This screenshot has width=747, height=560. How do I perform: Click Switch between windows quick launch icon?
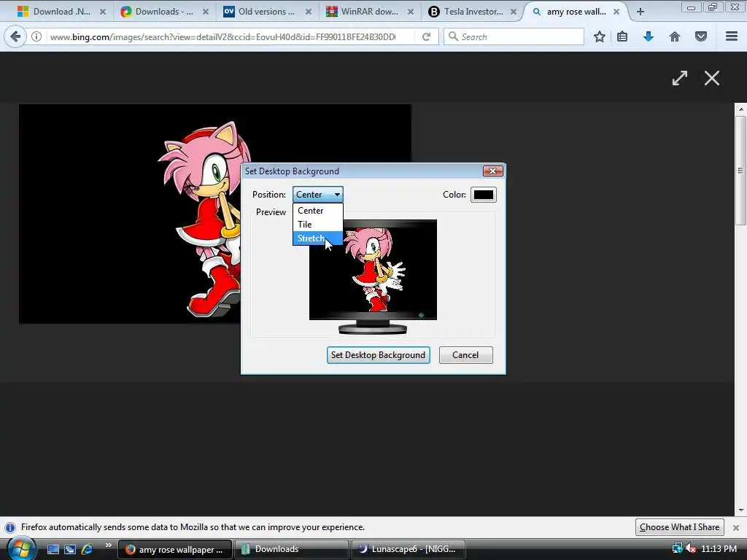coord(70,549)
